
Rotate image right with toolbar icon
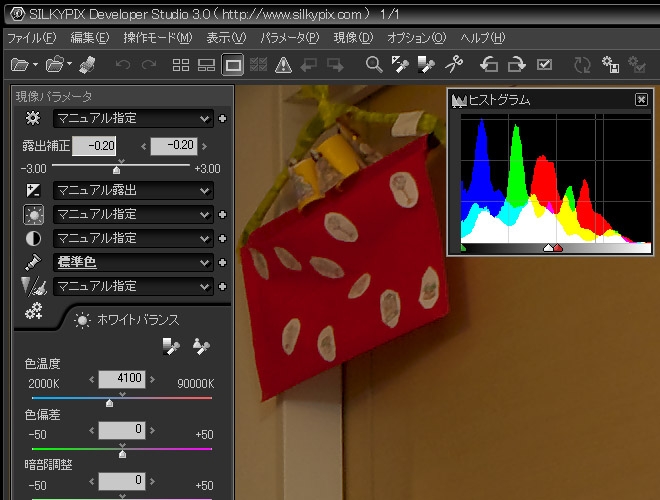tap(517, 65)
